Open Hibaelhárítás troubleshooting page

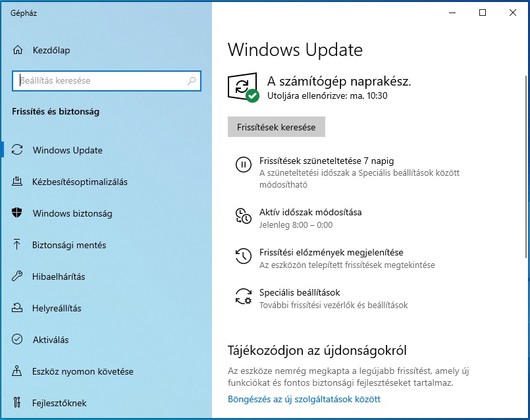(59, 276)
